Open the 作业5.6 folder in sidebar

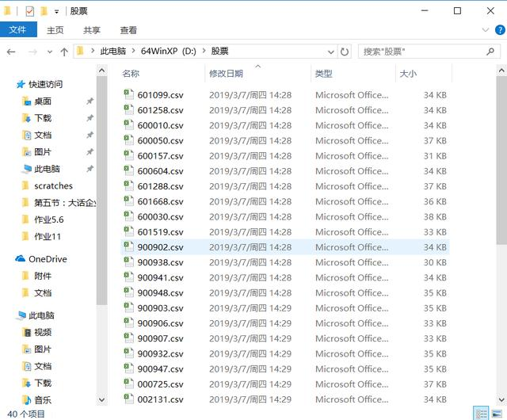[49, 220]
